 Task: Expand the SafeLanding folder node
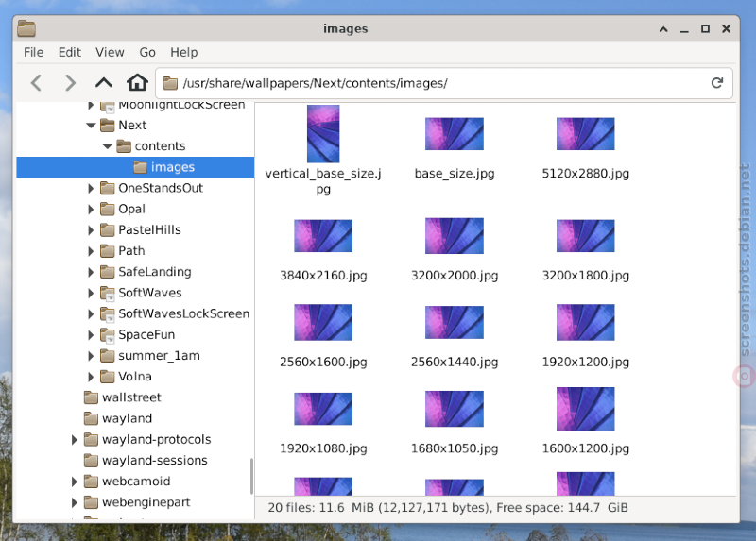tap(91, 272)
